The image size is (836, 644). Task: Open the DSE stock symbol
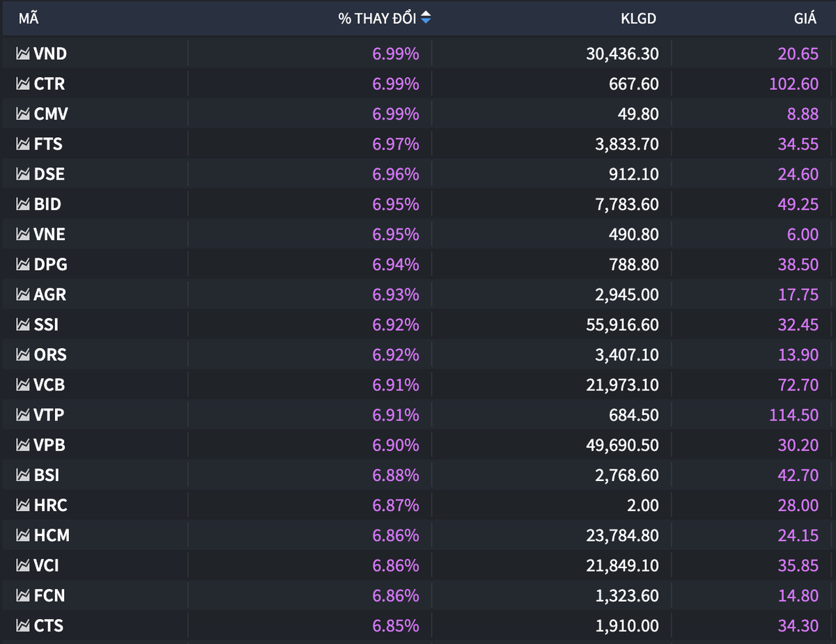pyautogui.click(x=49, y=174)
